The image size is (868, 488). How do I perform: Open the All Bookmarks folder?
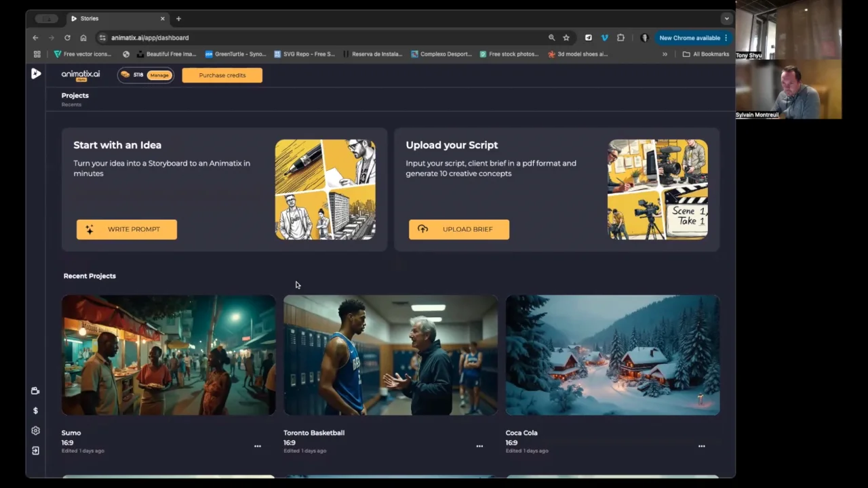click(705, 54)
